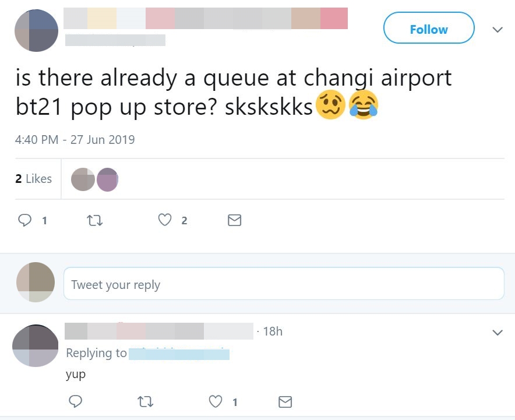Open the '2 Likes' list
515x420 pixels.
pos(34,179)
